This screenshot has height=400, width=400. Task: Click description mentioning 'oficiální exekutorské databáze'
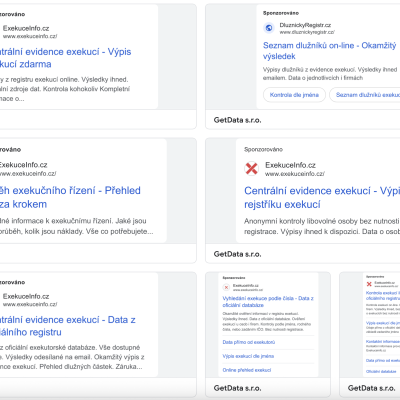coord(72,357)
